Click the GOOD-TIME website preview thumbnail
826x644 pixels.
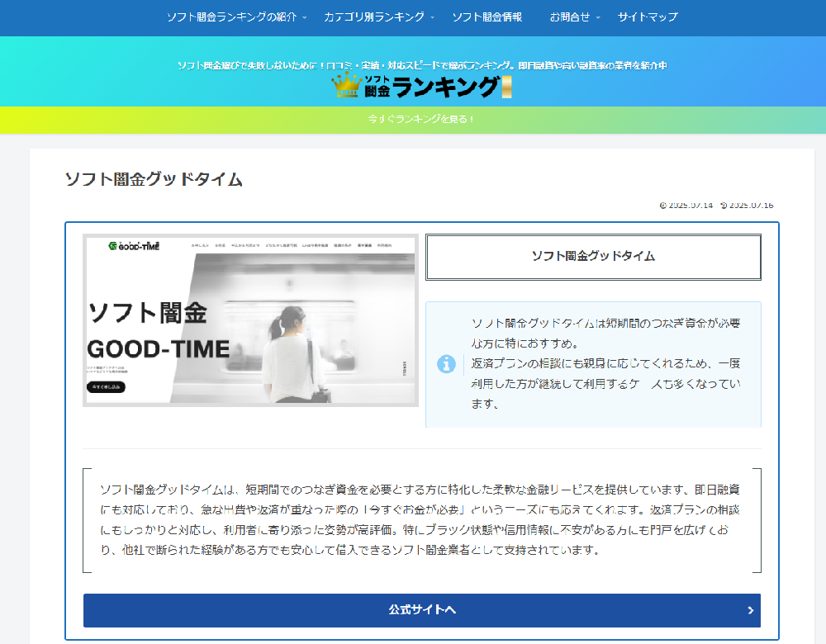pos(250,320)
